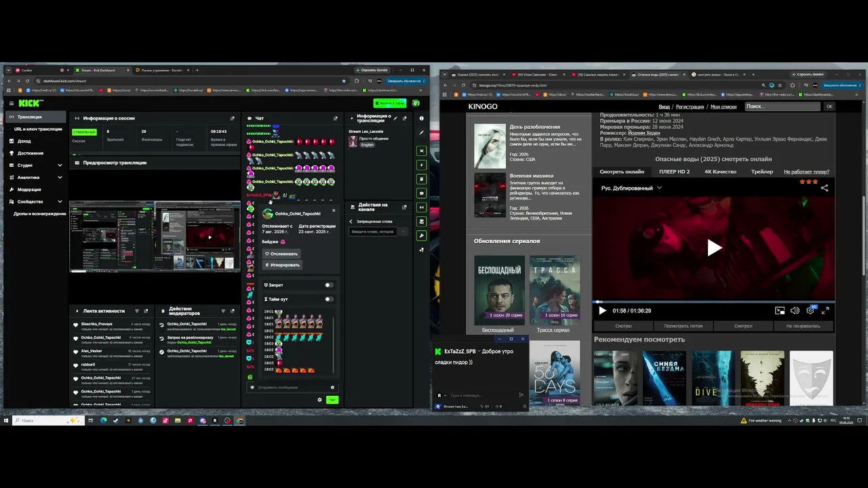Go back from Запрещенные слова list
Screen dimensions: 868x488
click(351, 222)
